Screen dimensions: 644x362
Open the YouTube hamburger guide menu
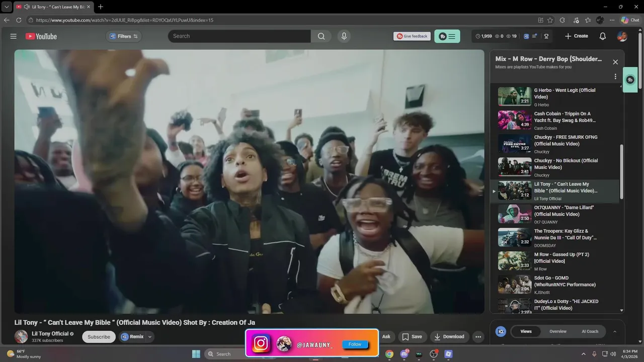click(14, 36)
